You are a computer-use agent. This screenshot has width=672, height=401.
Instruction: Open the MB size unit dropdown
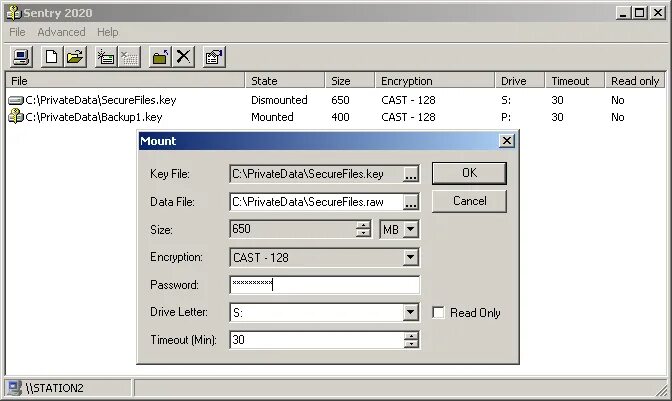(411, 230)
